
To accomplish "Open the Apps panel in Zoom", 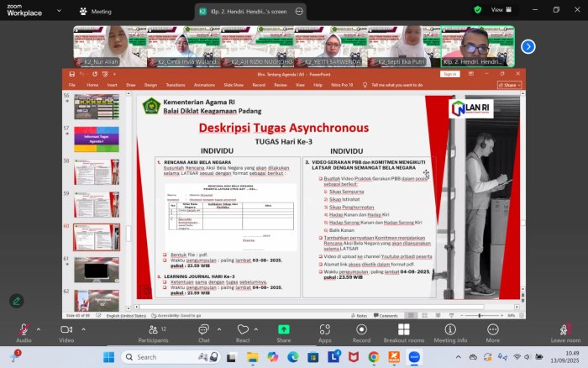I will [x=324, y=329].
